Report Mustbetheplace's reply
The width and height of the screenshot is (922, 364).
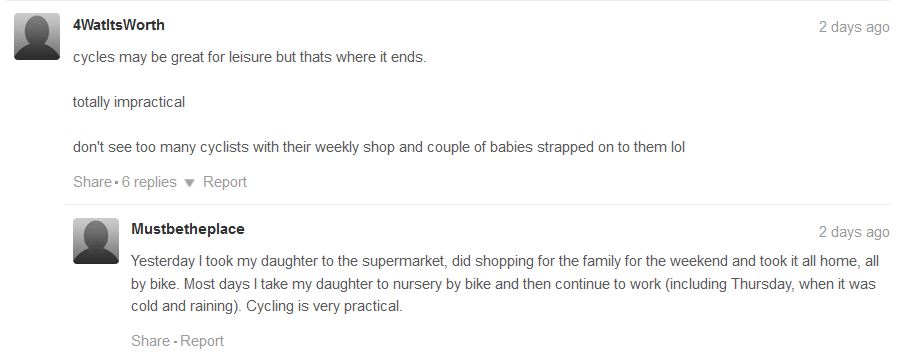202,341
